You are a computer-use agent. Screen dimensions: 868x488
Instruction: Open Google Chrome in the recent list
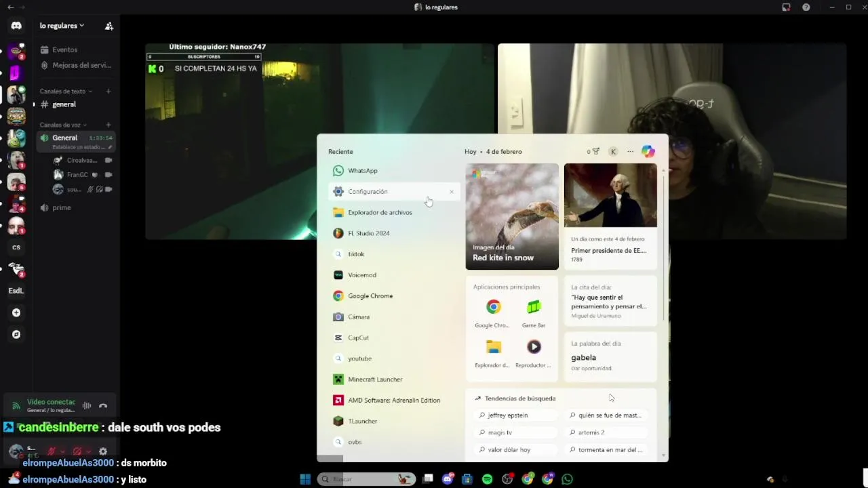[x=393, y=296]
